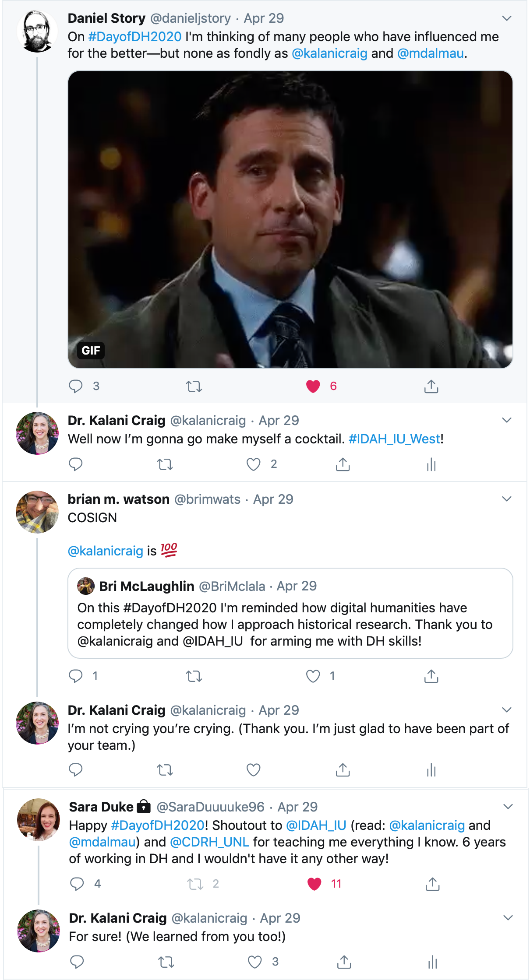Open the #DayofDH2020 hashtag in Daniel's tweet
This screenshot has height=980, width=530.
(x=135, y=36)
